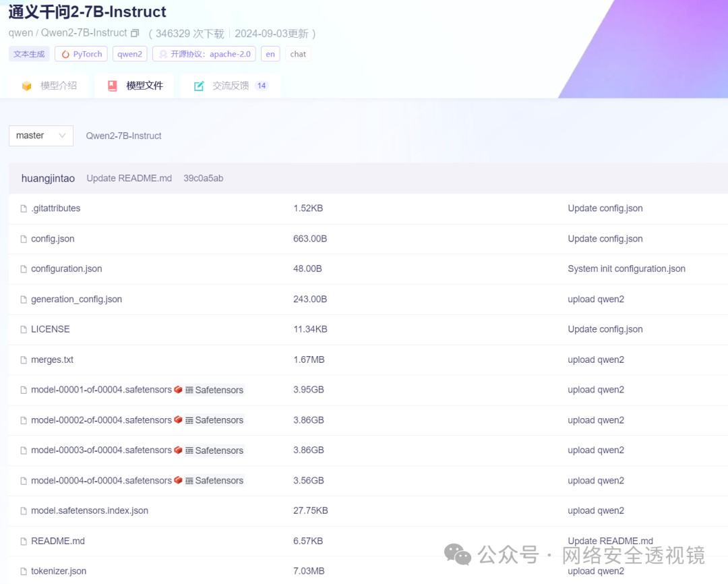Click file icon beside tokenizer.json
Viewport: 728px width, 584px height.
click(24, 571)
